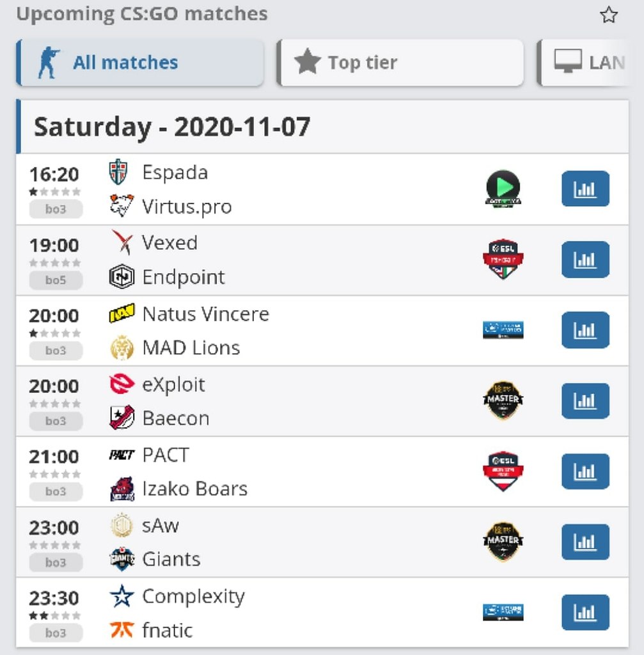Image resolution: width=644 pixels, height=655 pixels.
Task: Click the green play event logo
Action: 503,189
